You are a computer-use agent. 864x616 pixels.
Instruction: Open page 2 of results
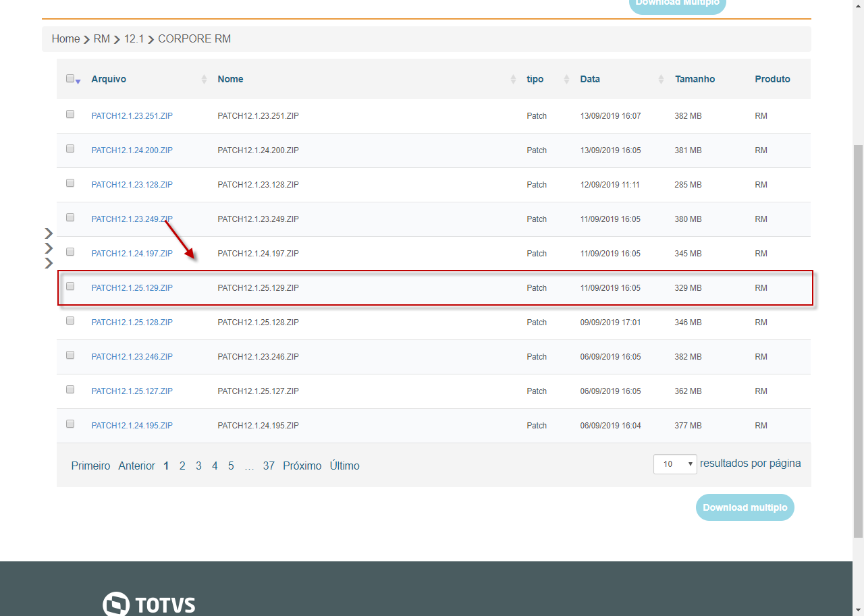[182, 466]
